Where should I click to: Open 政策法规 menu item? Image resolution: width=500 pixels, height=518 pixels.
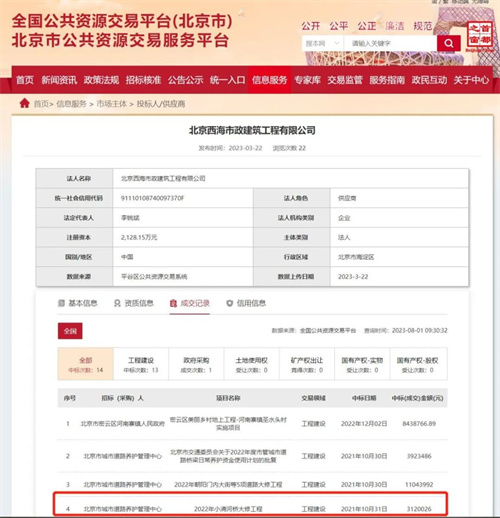pyautogui.click(x=101, y=80)
